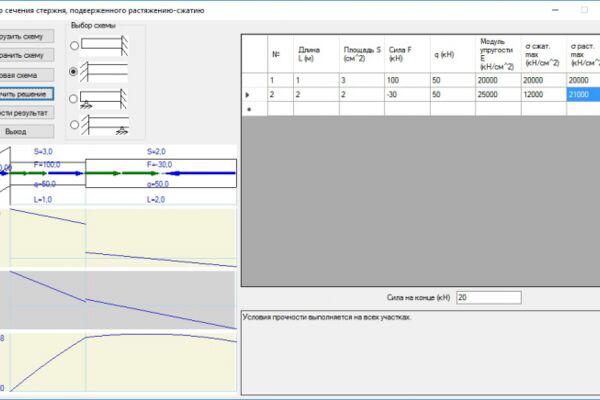Click the row selector arrow of row 2
Screen dimensions: 600x400
(x=254, y=95)
